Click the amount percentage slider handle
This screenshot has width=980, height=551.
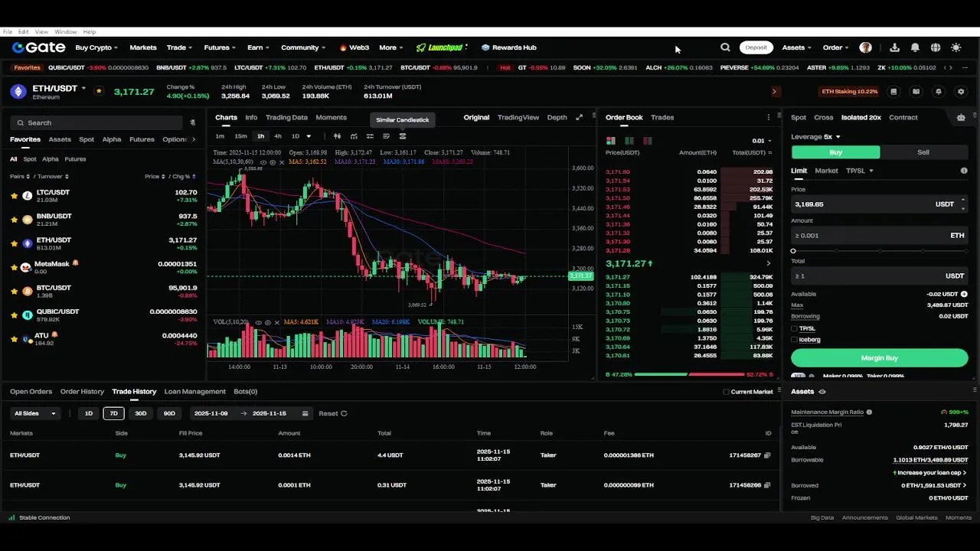(x=793, y=251)
